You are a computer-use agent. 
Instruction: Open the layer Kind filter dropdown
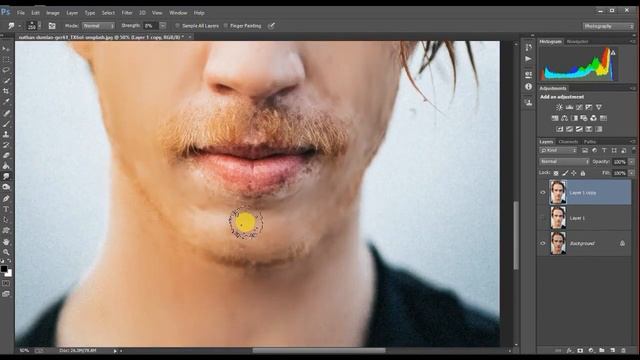pyautogui.click(x=558, y=151)
